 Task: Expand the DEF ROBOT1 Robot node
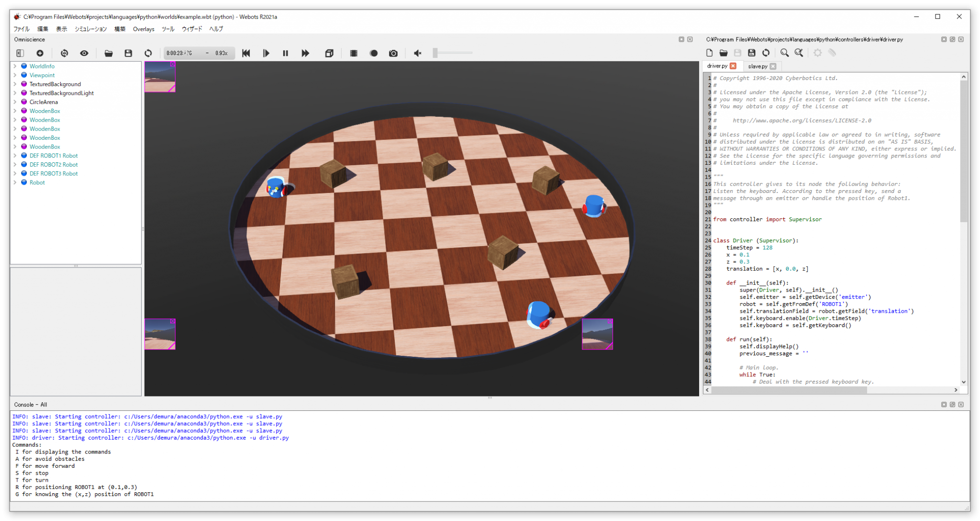[16, 155]
